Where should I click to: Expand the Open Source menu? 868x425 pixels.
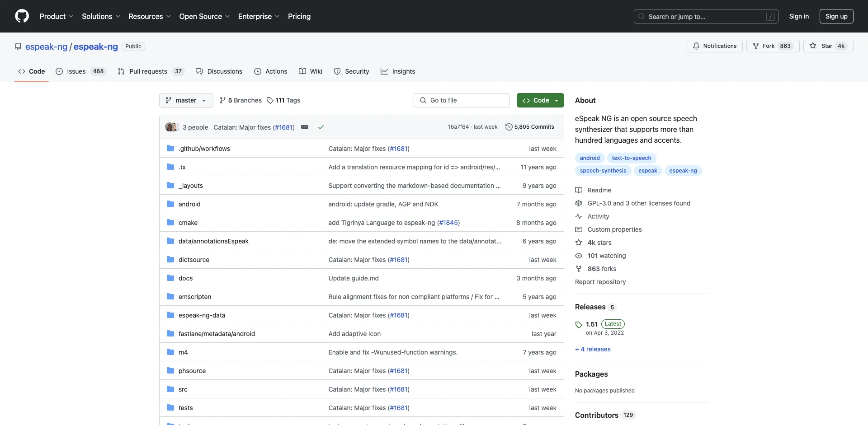point(204,16)
